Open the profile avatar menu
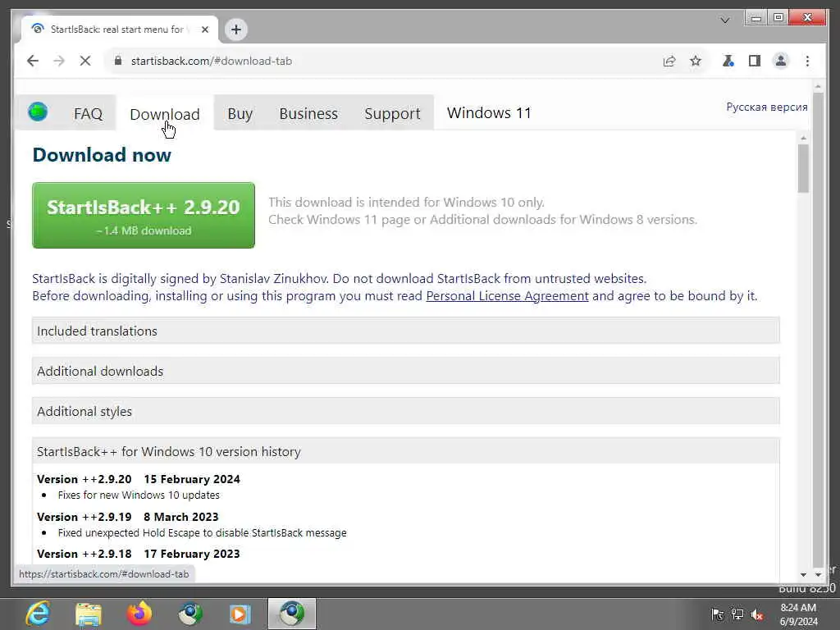 tap(781, 61)
